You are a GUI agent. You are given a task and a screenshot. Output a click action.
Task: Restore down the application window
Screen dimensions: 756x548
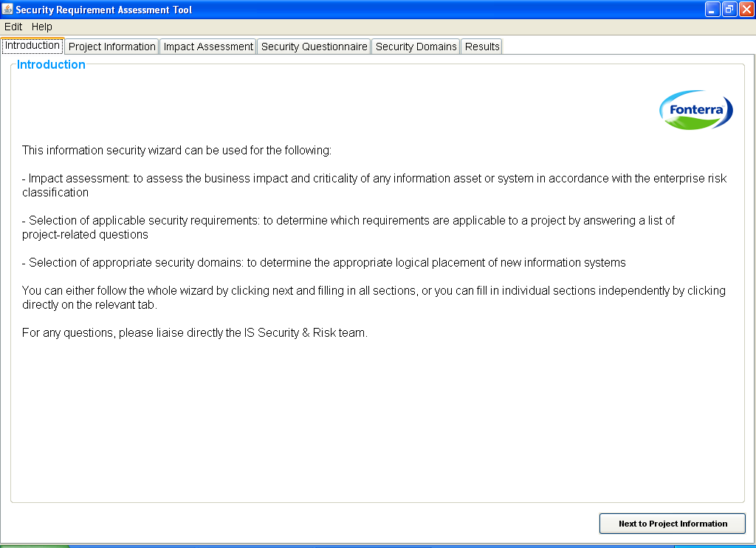coord(729,9)
